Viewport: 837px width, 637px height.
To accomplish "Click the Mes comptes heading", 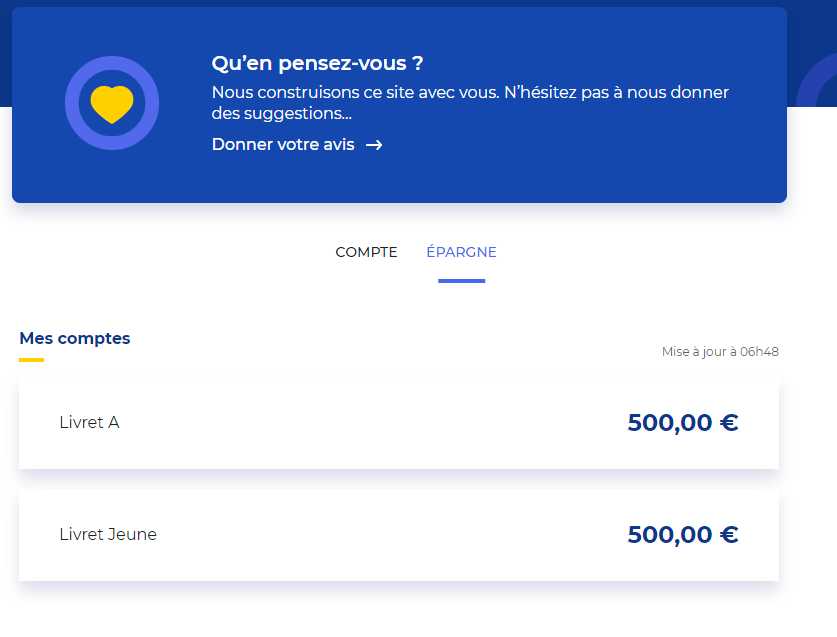I will [75, 338].
